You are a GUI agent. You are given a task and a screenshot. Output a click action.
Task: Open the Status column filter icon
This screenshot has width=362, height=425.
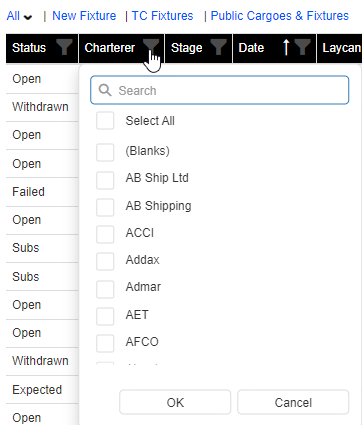[x=64, y=47]
